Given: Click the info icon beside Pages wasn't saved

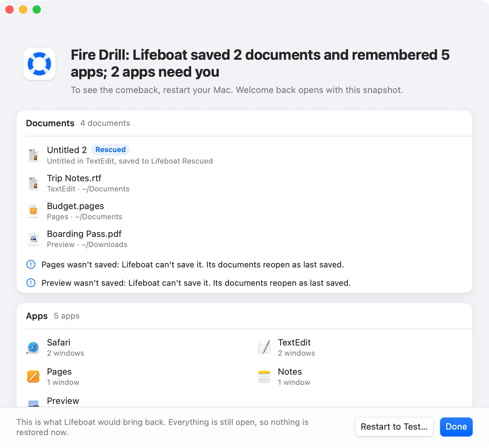Looking at the screenshot, I should point(31,264).
